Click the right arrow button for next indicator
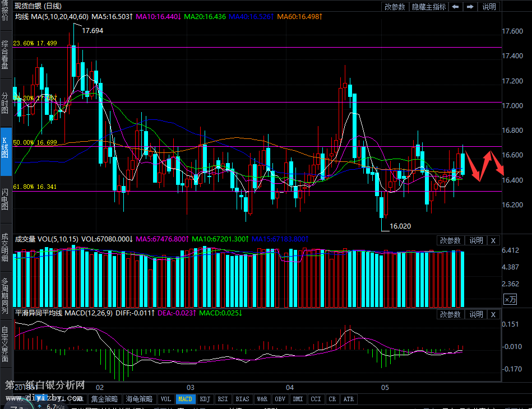This screenshot has width=532, height=409. (x=470, y=7)
